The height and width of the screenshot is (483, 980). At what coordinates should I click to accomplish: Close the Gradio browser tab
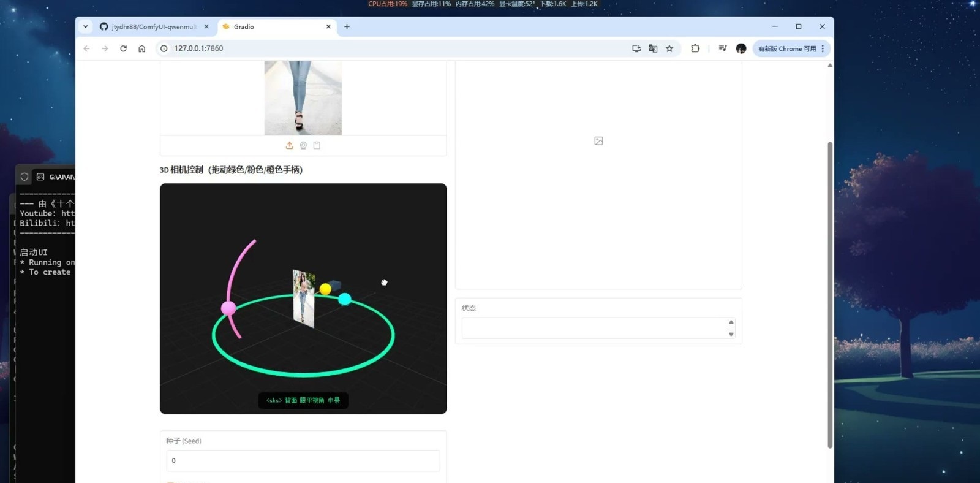pyautogui.click(x=328, y=27)
